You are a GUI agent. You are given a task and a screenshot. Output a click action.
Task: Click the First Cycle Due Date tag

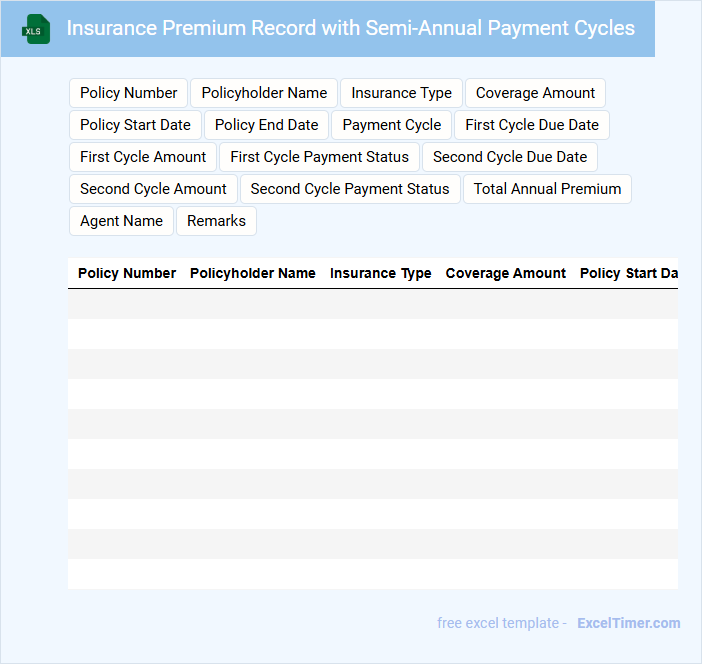(x=532, y=125)
